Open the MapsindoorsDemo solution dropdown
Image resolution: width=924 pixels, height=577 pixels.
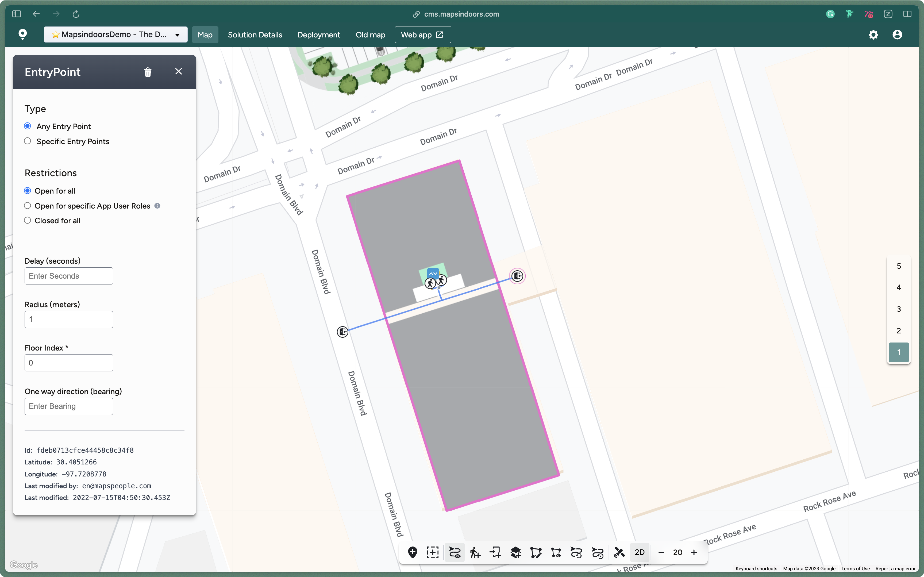(115, 35)
